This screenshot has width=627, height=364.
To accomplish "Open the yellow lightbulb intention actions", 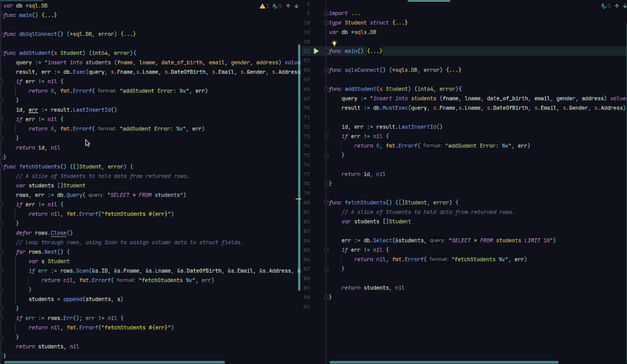I will (x=334, y=43).
